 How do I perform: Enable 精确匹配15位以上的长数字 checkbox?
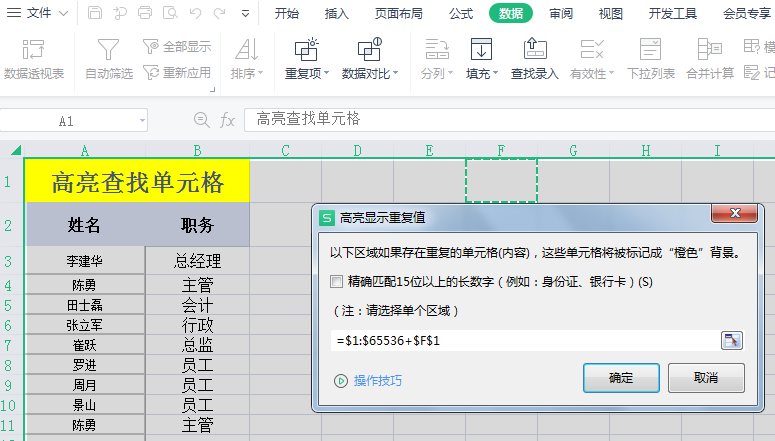(x=337, y=282)
